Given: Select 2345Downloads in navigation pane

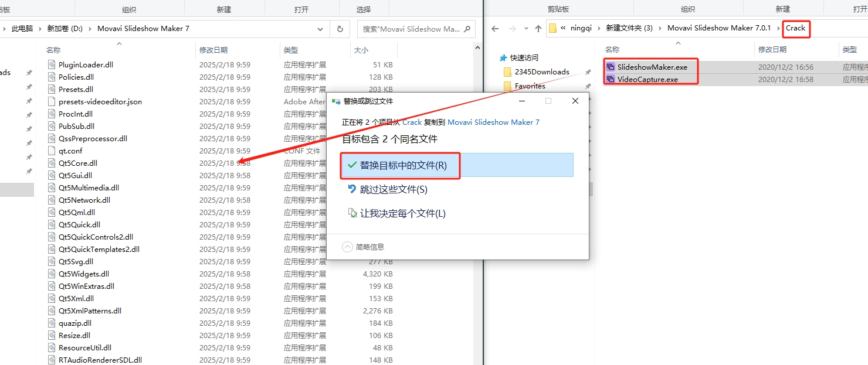Looking at the screenshot, I should pyautogui.click(x=542, y=71).
